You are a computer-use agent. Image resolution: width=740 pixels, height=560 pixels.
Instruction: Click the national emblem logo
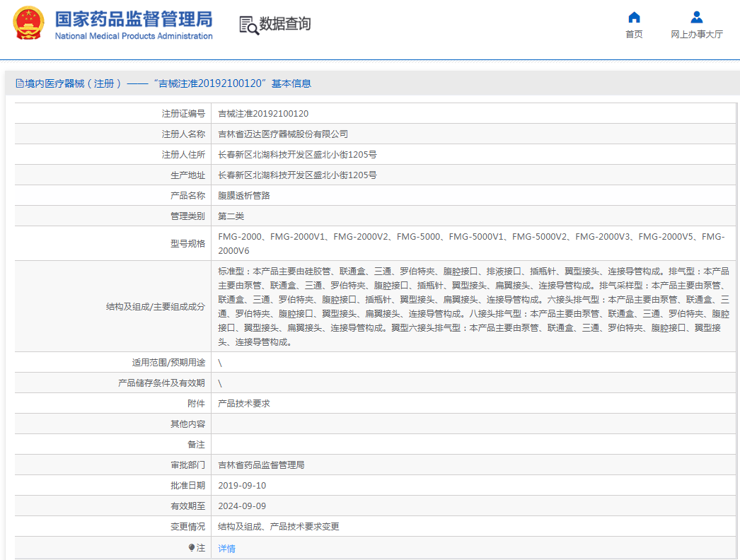28,23
